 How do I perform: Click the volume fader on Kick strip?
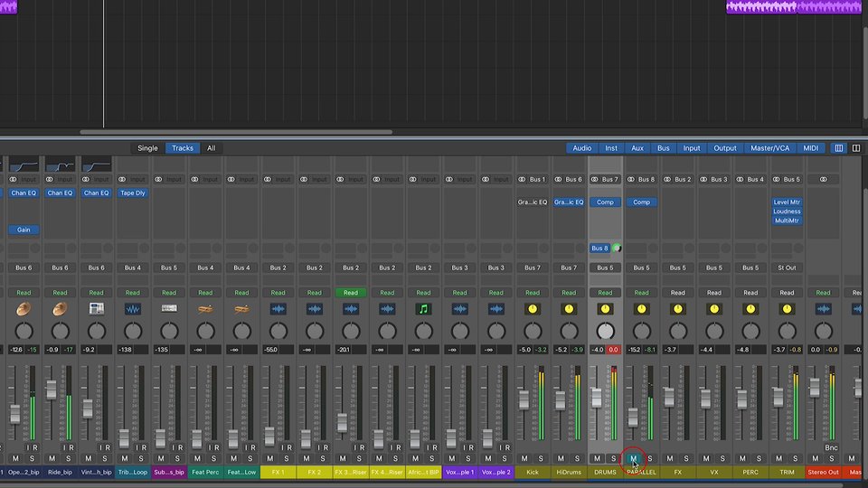pyautogui.click(x=524, y=399)
